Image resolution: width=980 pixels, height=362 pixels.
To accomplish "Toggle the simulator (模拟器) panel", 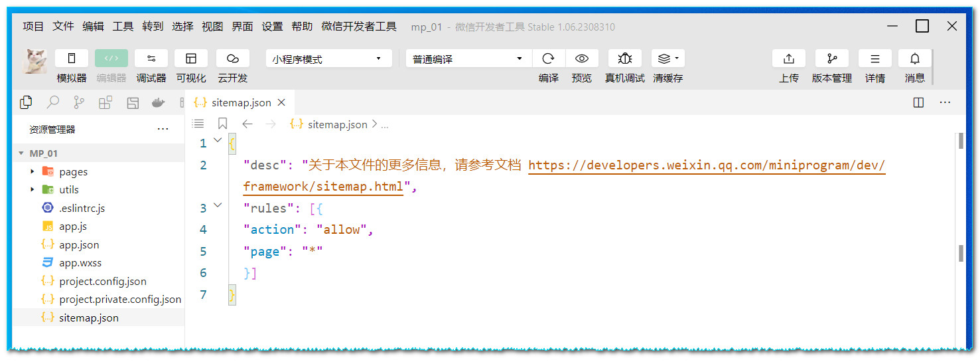I will point(72,58).
